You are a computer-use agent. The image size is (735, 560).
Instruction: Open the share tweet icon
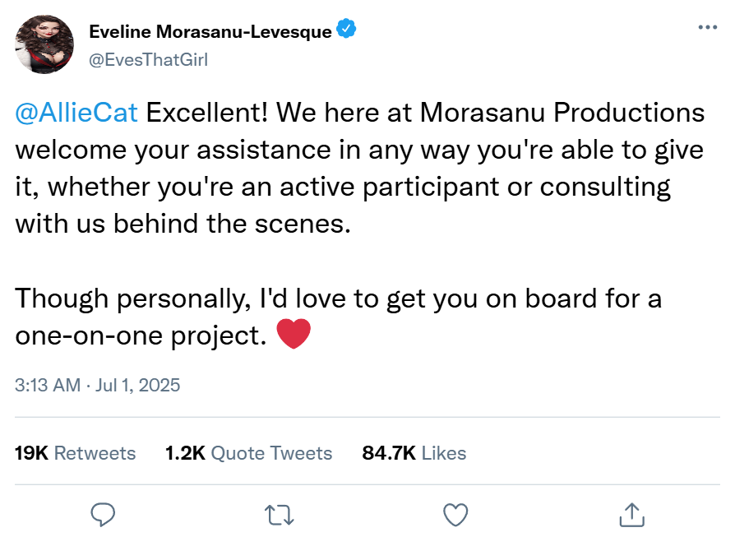[x=631, y=515]
